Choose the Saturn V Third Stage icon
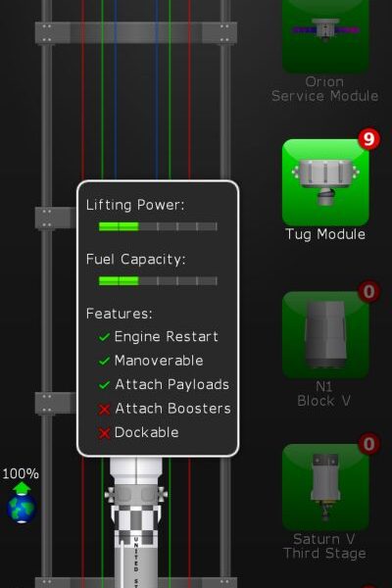This screenshot has height=588, width=392. pyautogui.click(x=325, y=487)
